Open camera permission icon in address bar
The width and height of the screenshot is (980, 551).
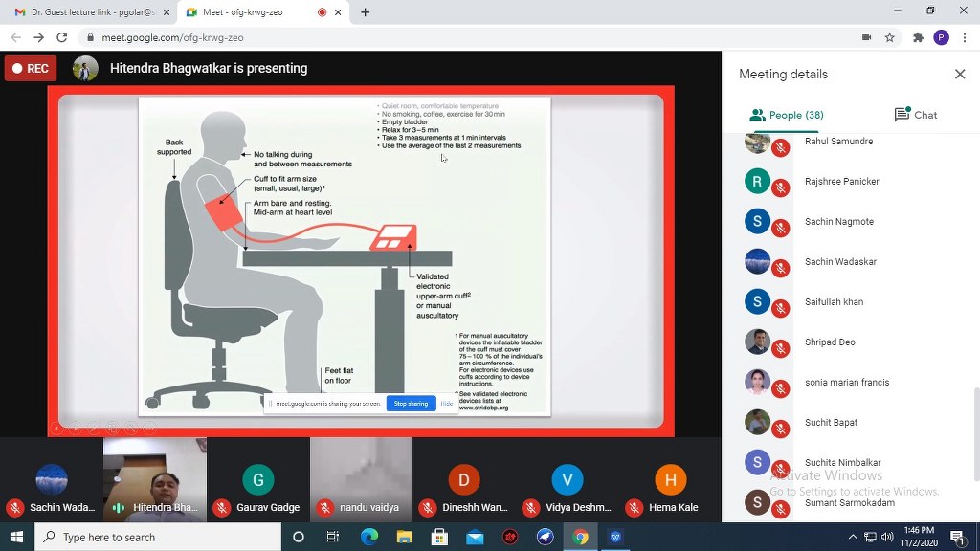coord(866,37)
